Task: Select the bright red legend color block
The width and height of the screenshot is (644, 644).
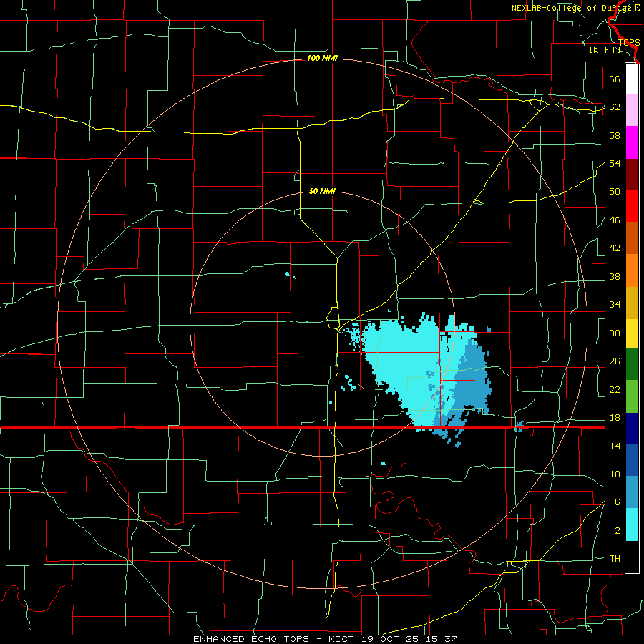Action: (632, 206)
